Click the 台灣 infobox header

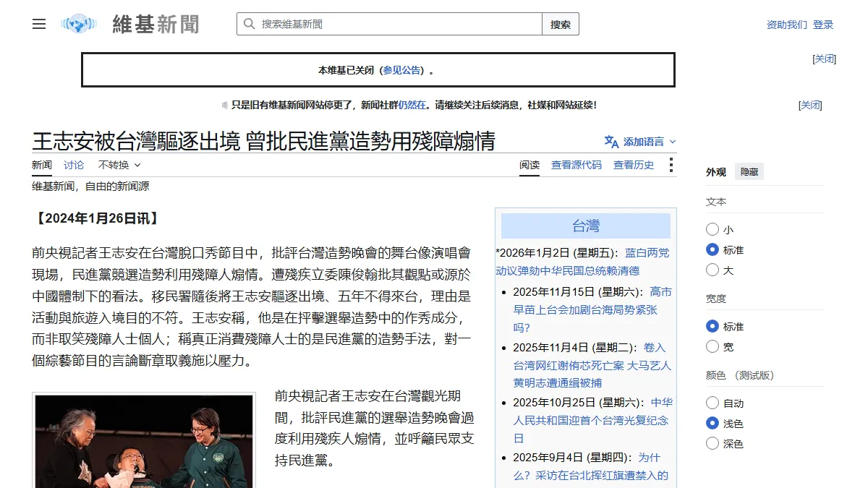coord(586,226)
